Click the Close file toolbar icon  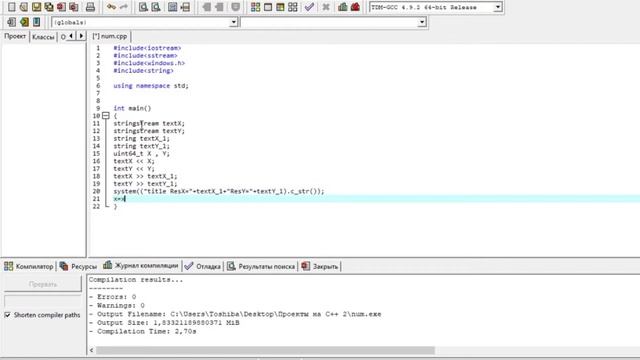[x=61, y=7]
